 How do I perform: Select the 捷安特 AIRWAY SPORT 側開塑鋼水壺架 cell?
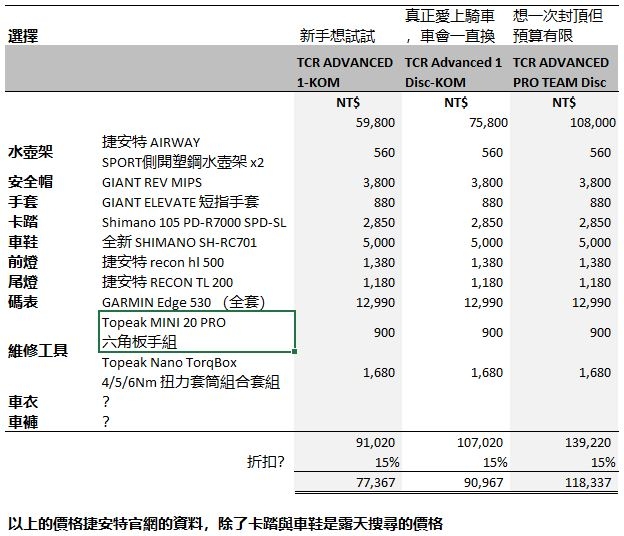(x=183, y=152)
